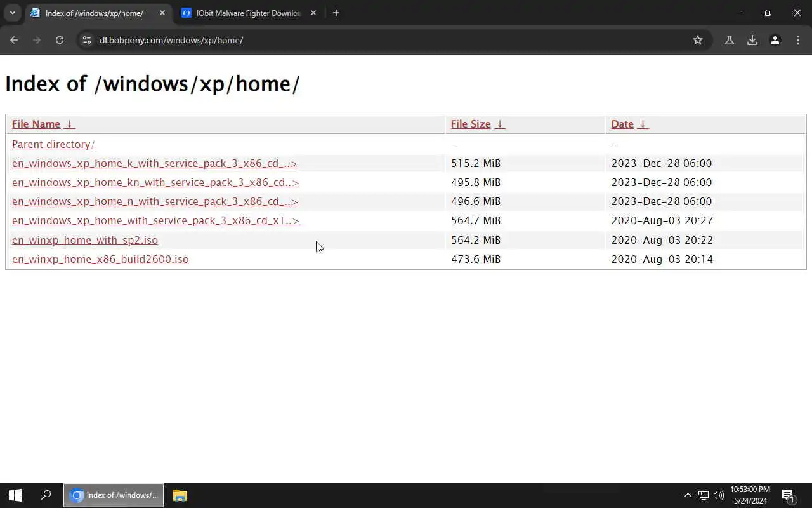Select the Index of /windows/xp/home/ tab
The height and width of the screenshot is (508, 812).
click(98, 13)
